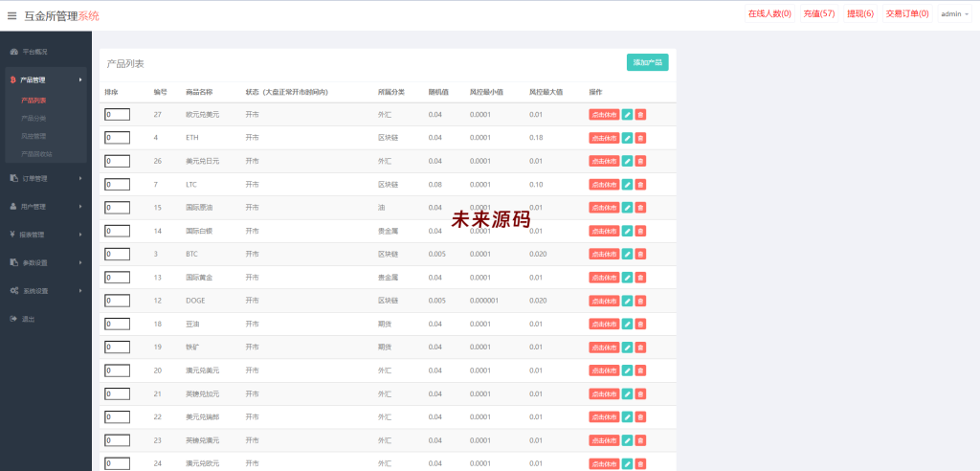Open the 在线人数(0) indicator
The image size is (980, 471).
pos(769,13)
